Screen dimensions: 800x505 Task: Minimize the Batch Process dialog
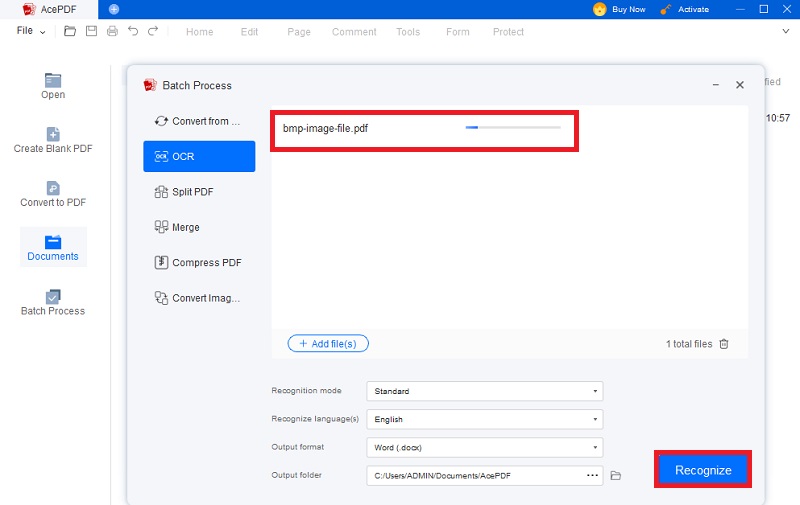tap(716, 85)
